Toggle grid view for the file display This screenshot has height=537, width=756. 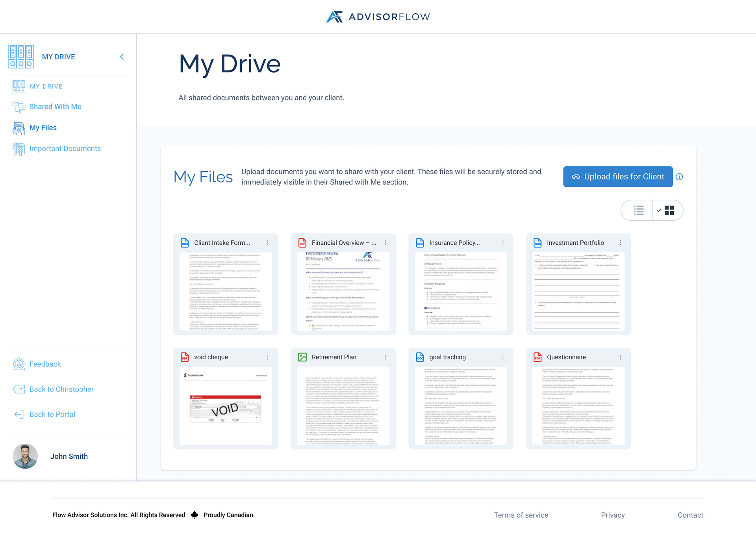tap(669, 210)
